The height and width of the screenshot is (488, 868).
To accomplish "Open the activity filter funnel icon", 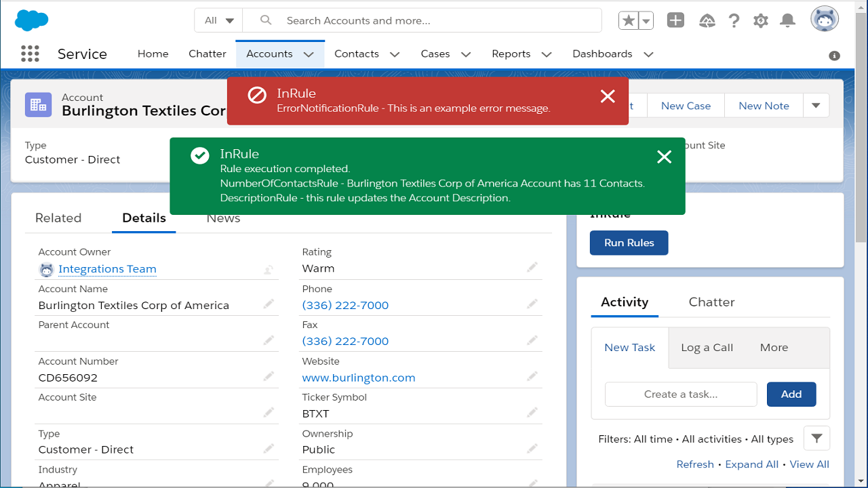I will pos(816,439).
